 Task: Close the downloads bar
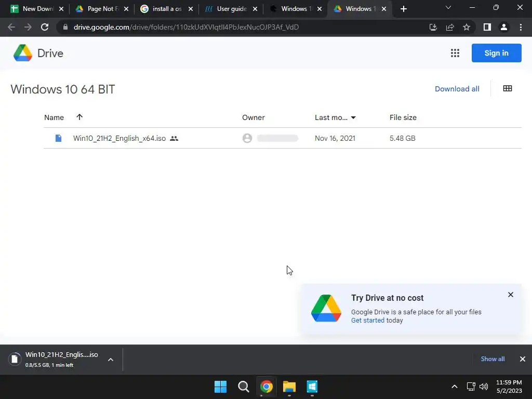(x=522, y=359)
